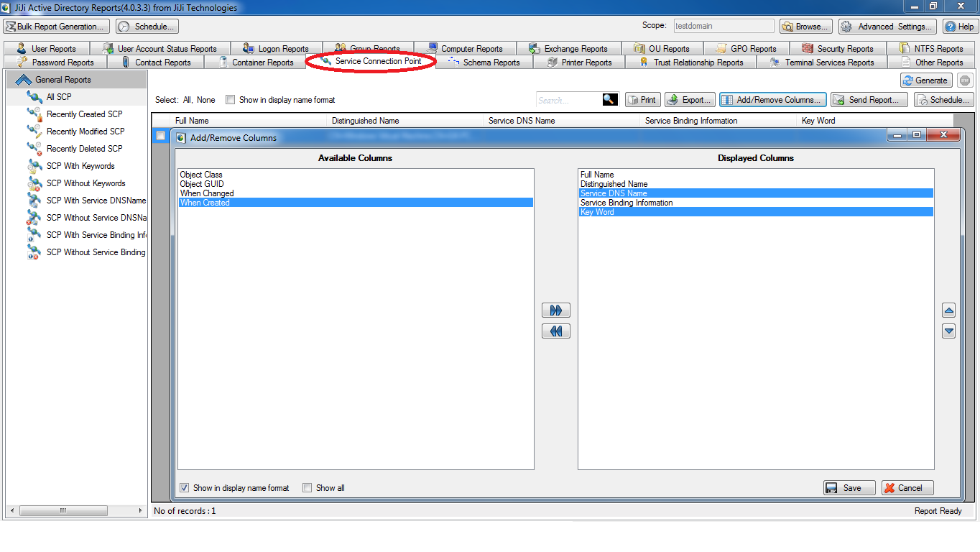
Task: Open OU Reports tab
Action: tap(661, 49)
